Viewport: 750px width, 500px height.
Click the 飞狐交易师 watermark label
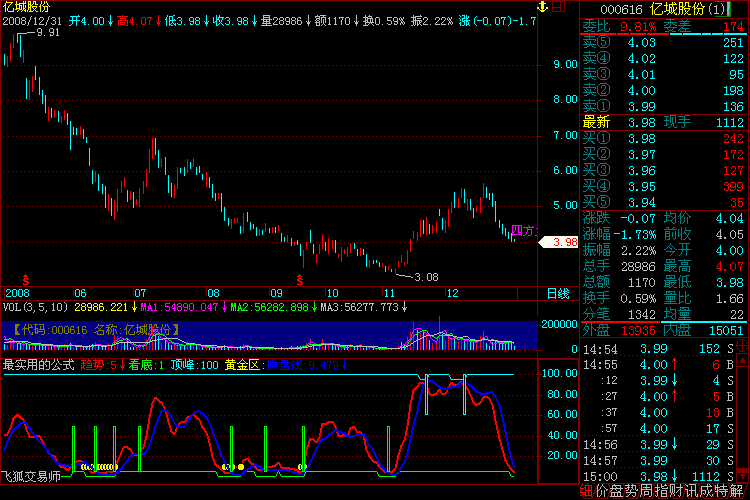[x=31, y=476]
